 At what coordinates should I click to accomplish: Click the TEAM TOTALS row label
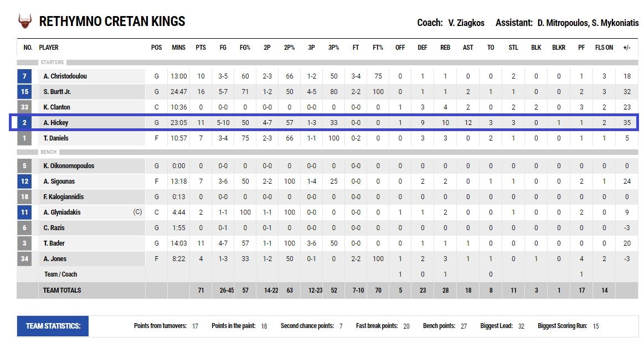[62, 290]
